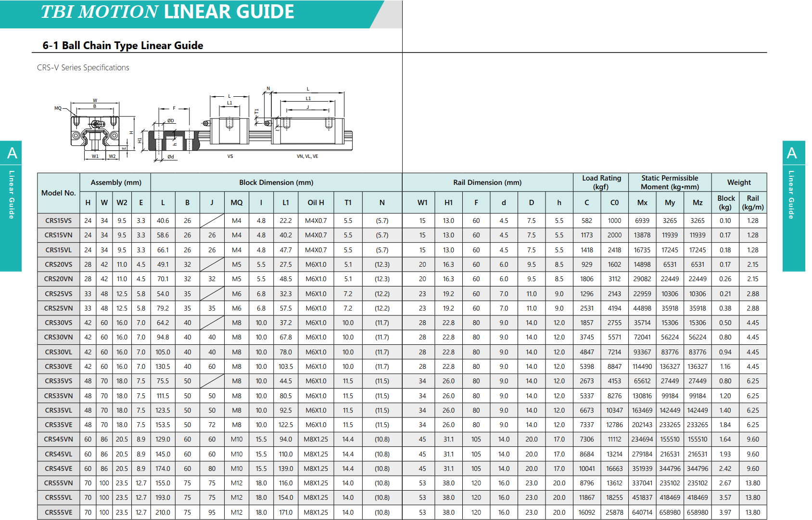Image resolution: width=812 pixels, height=520 pixels.
Task: Select the right 'A Linear Guide' side tab
Action: (x=794, y=206)
